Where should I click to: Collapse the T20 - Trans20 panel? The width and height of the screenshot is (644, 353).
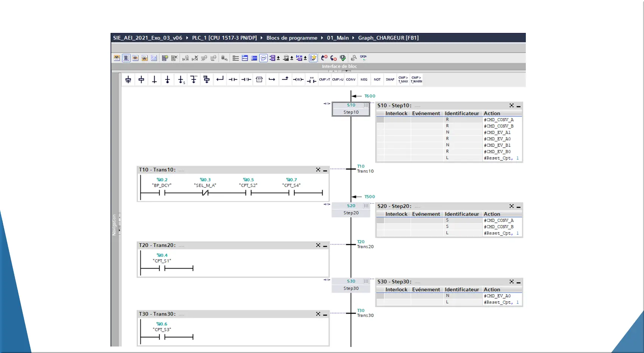(x=325, y=246)
